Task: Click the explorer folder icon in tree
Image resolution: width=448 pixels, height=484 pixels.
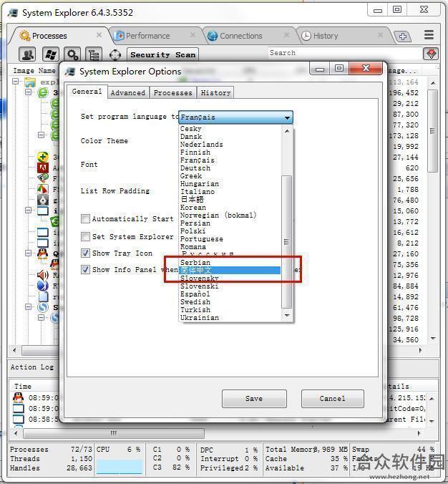Action: click(x=30, y=82)
